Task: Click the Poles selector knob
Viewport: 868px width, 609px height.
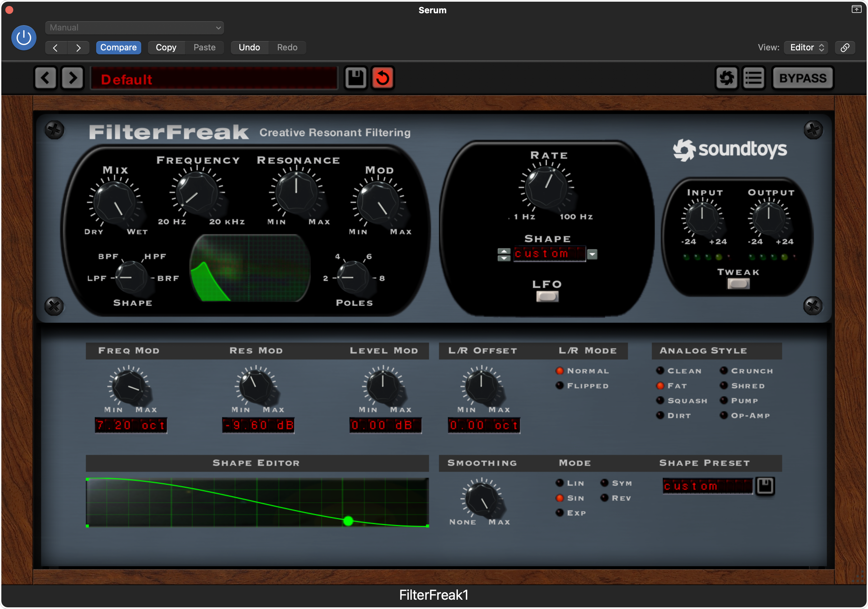Action: 352,278
